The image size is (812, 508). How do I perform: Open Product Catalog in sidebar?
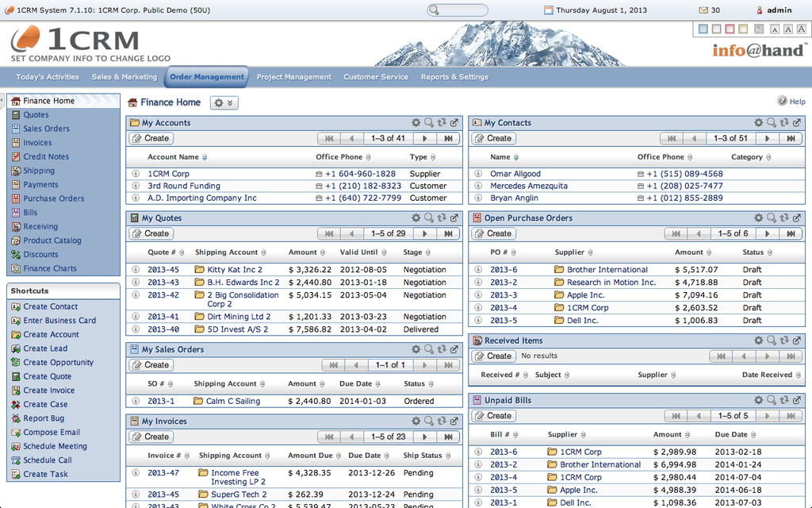(x=52, y=241)
